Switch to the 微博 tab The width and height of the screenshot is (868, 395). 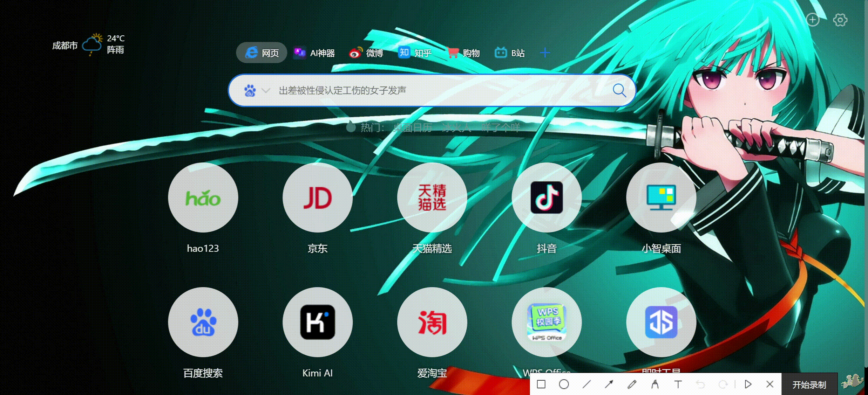pyautogui.click(x=366, y=53)
